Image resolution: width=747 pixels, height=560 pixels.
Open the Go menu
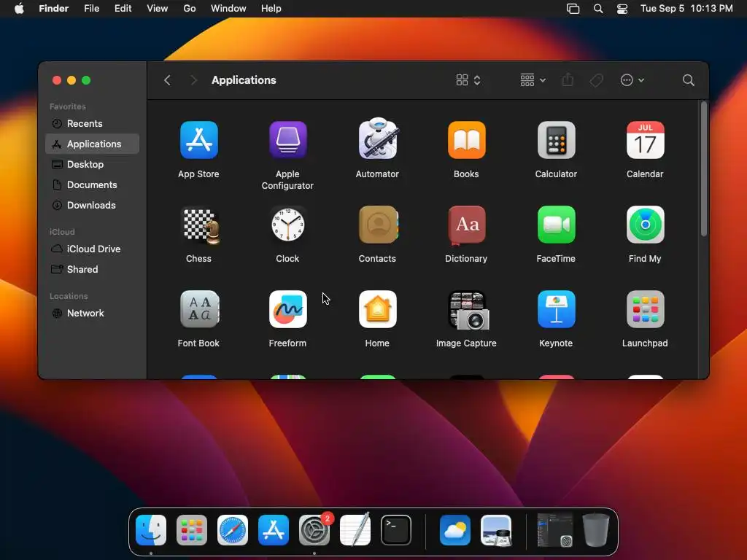click(190, 9)
